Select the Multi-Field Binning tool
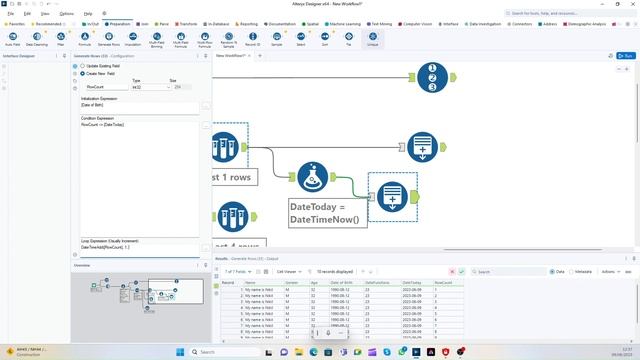This screenshot has height=360, width=640. (157, 40)
